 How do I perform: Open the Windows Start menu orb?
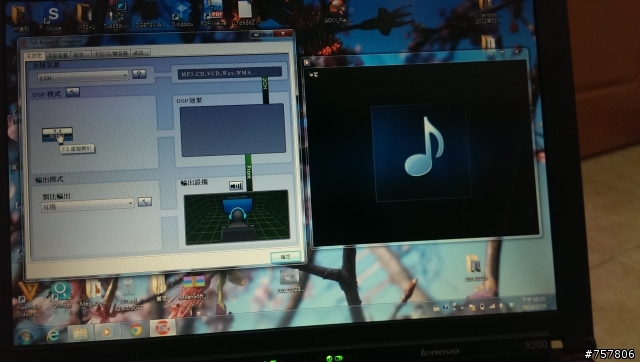pyautogui.click(x=25, y=336)
